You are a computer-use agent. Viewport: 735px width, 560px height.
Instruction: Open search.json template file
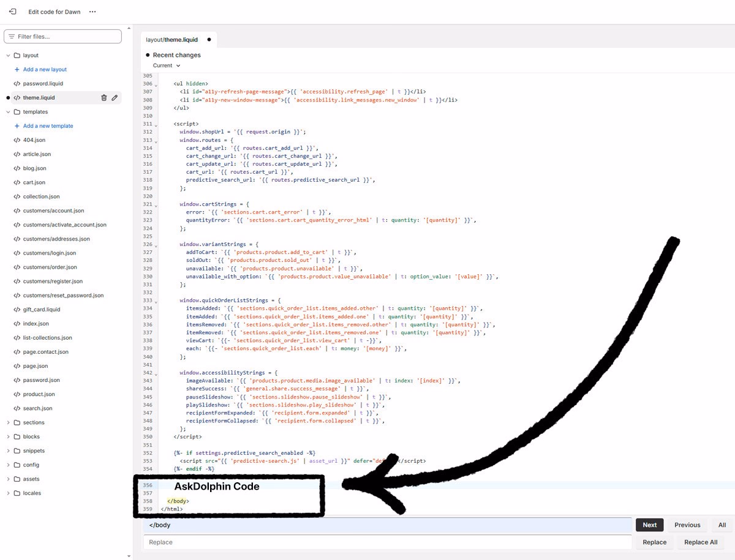pyautogui.click(x=38, y=407)
